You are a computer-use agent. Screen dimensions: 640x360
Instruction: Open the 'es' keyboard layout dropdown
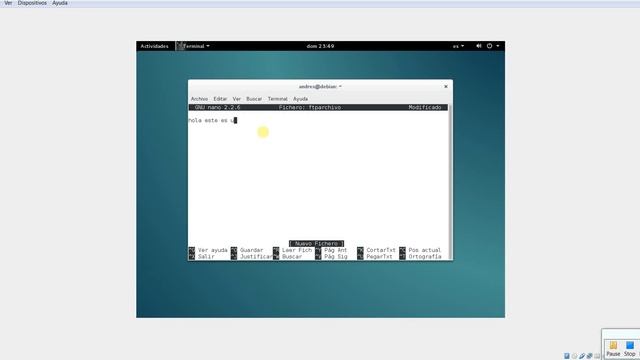click(458, 46)
